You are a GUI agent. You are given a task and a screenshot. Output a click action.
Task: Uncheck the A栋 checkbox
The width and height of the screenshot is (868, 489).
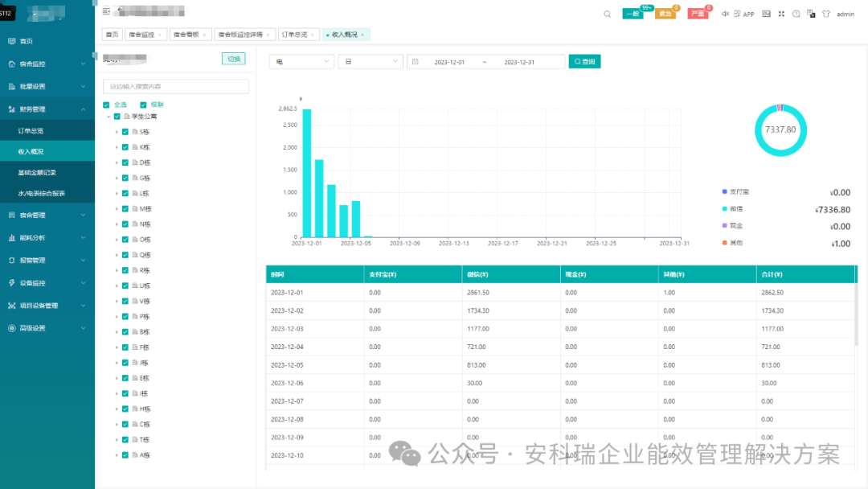tap(125, 455)
